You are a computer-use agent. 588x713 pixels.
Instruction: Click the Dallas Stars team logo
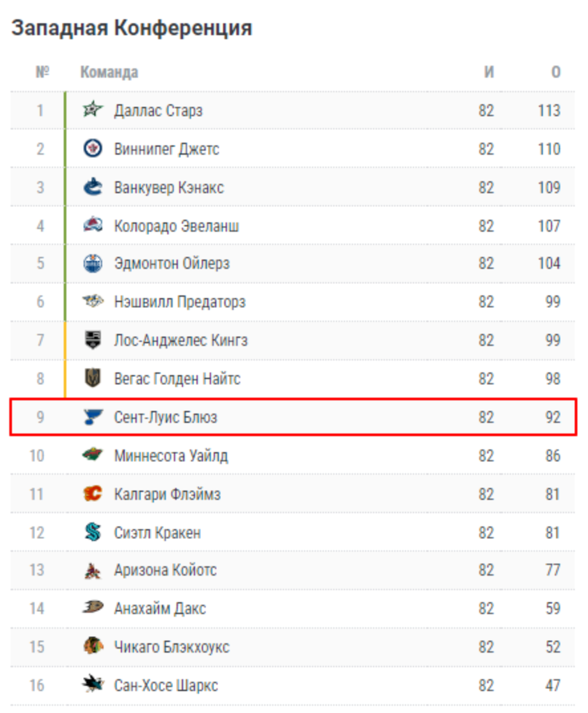coord(92,110)
